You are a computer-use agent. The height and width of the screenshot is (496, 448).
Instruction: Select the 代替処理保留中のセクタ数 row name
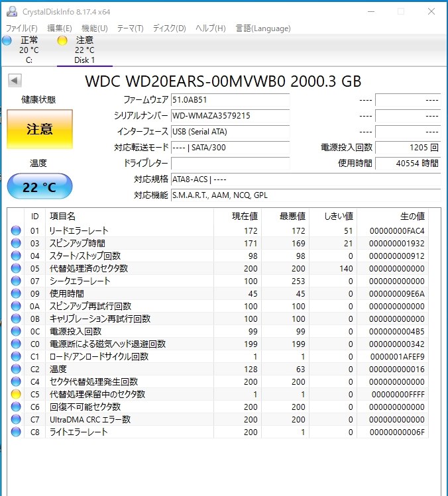pyautogui.click(x=97, y=394)
